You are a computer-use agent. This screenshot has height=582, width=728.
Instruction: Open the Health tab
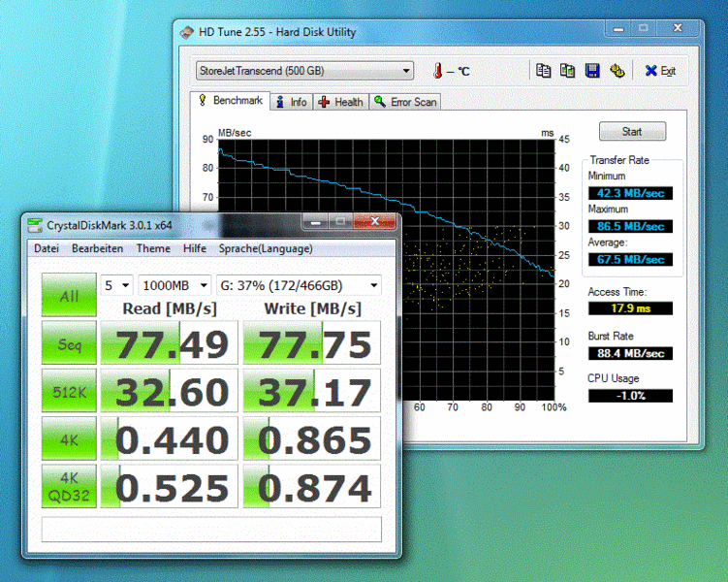point(341,102)
